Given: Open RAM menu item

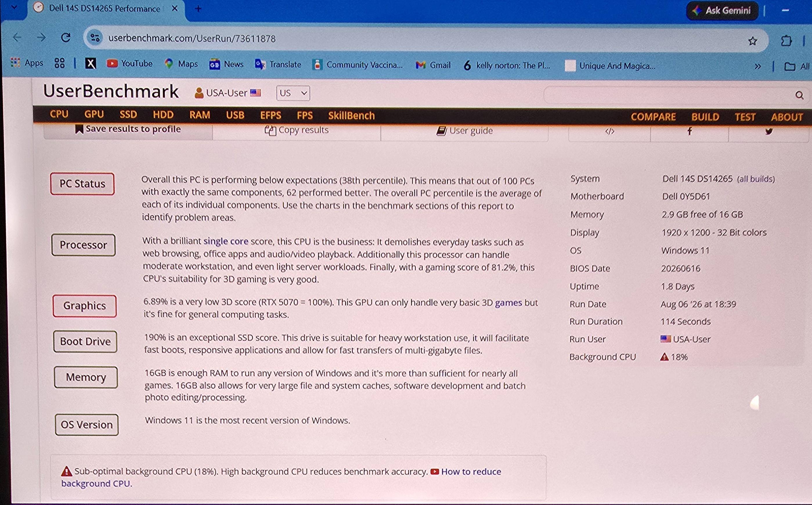Looking at the screenshot, I should (200, 115).
